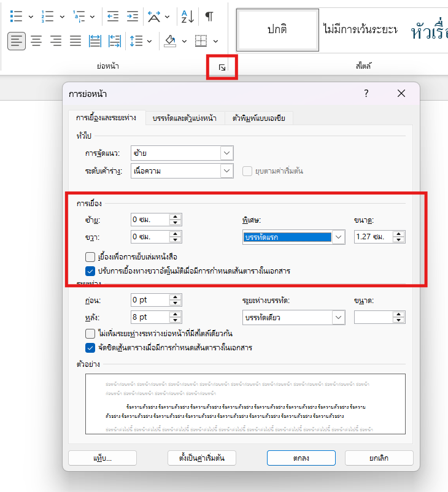Uncheck จัดชิดเส้นตาราง checkbox

click(90, 348)
